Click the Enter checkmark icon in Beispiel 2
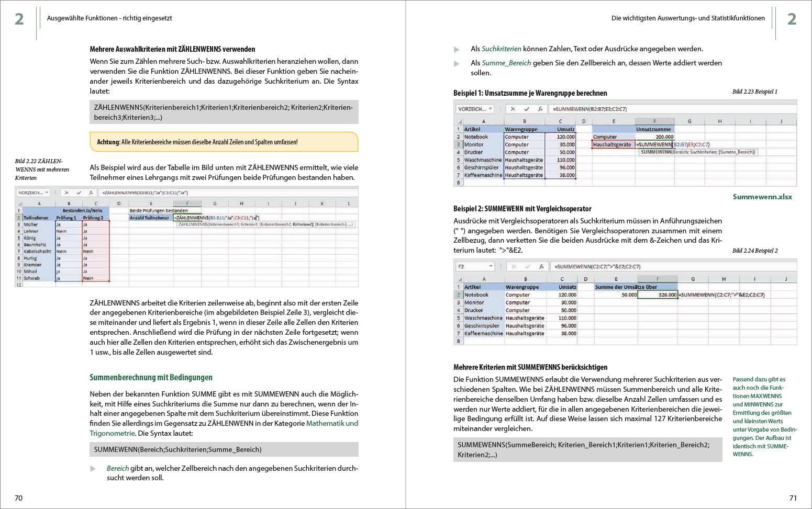812x509 pixels. 528,266
